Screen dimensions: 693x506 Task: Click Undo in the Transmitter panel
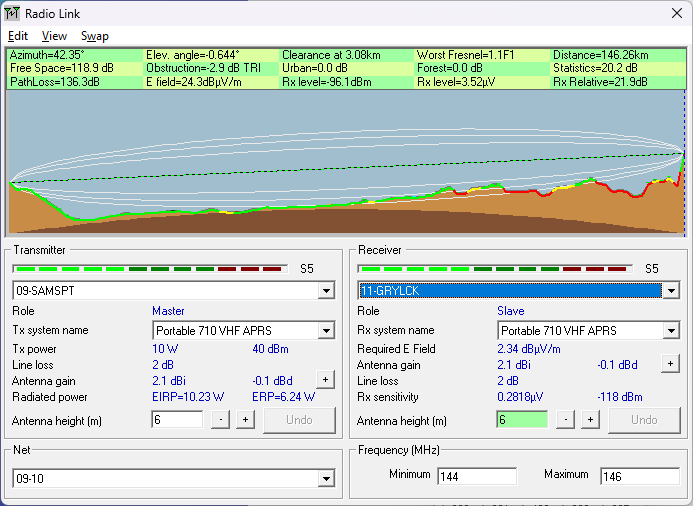pyautogui.click(x=299, y=420)
